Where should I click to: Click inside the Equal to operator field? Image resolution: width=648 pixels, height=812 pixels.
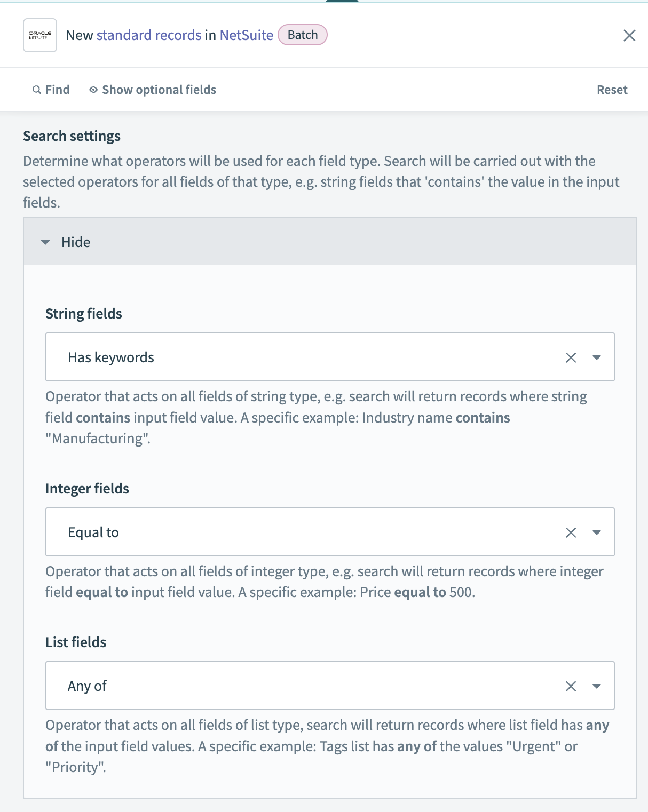267,532
